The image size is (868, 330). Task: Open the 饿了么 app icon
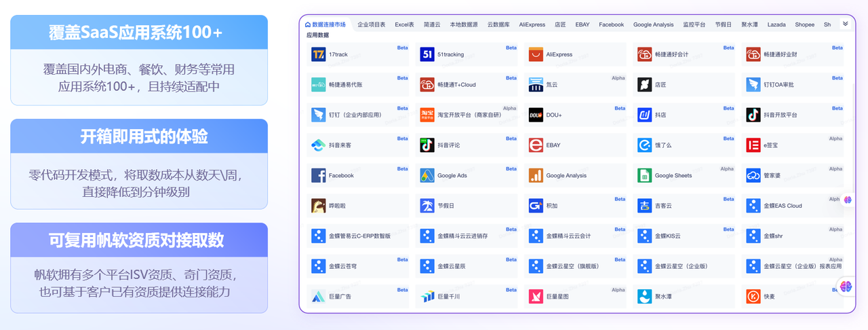coord(644,145)
